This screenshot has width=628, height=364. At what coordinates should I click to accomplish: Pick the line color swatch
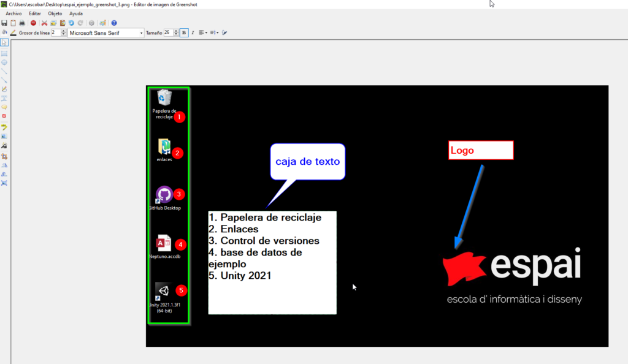[x=13, y=32]
